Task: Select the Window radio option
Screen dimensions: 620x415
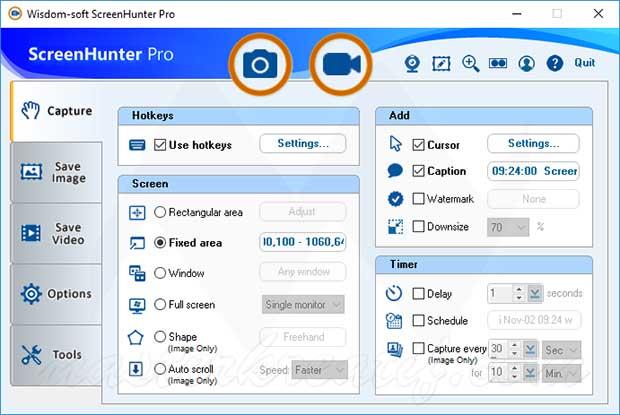Action: pyautogui.click(x=160, y=273)
